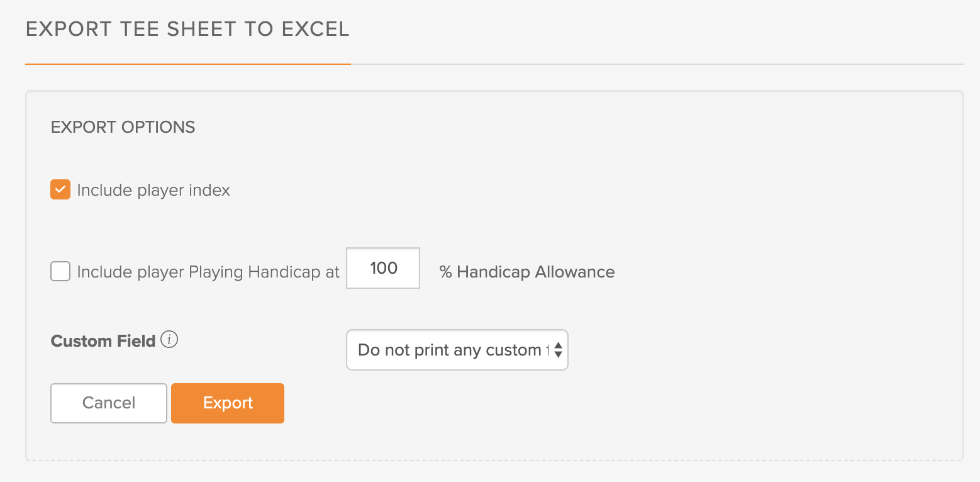Focus the Handicap Allowance number box
Viewport: 980px width, 482px height.
[x=383, y=268]
